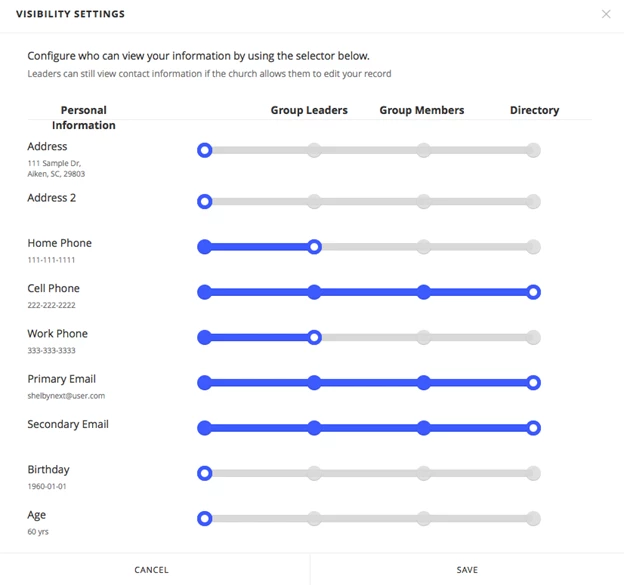
Task: Set Birthday visibility to Group Leaders
Action: (x=314, y=473)
